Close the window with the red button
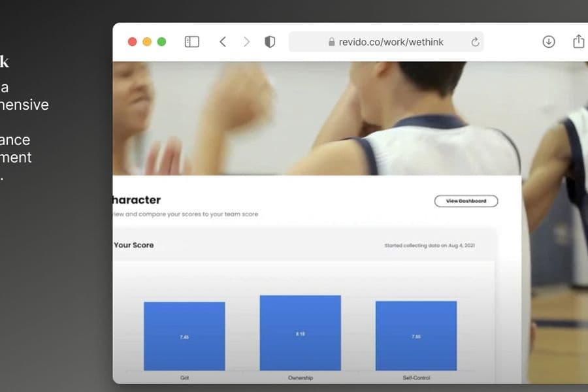Screen dimensions: 588x392 [x=132, y=42]
